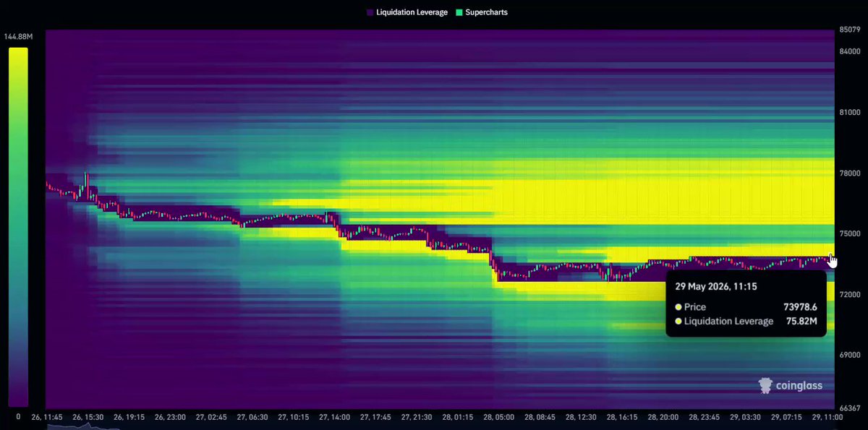868x430 pixels.
Task: Click the yellow-to-purple color scale bar
Action: pos(18,227)
